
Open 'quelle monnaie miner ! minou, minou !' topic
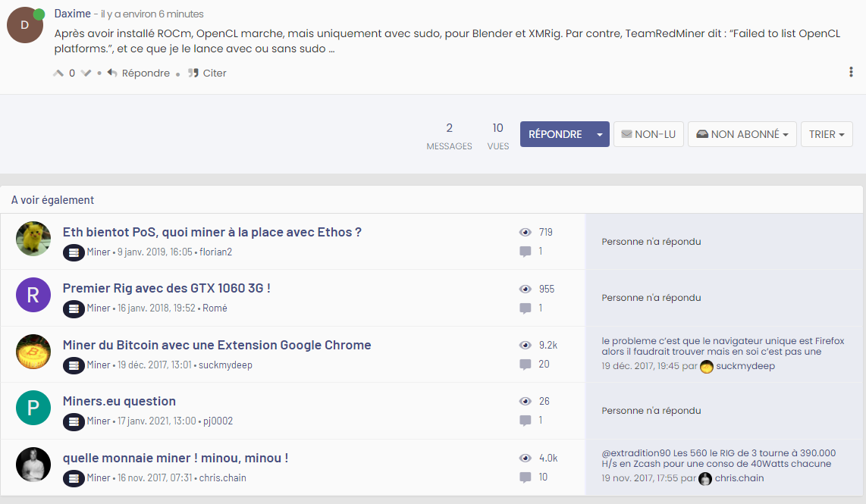pyautogui.click(x=175, y=458)
